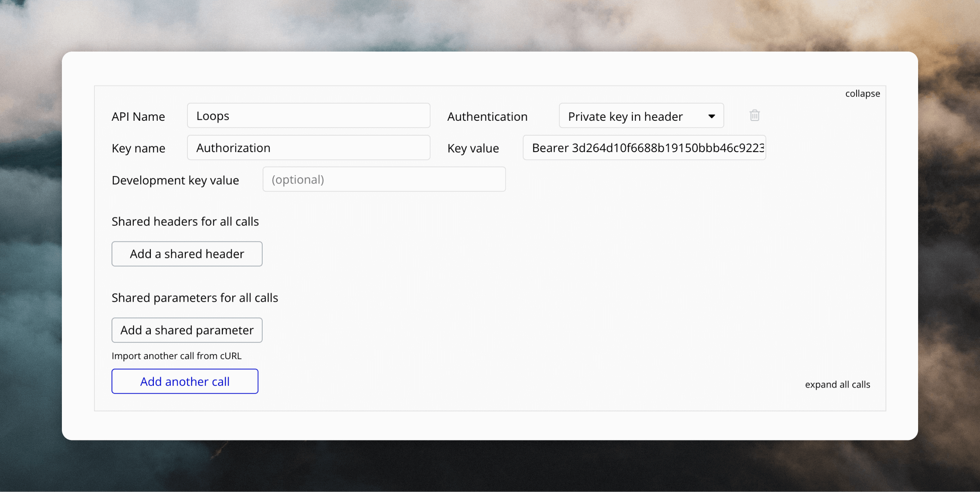980x492 pixels.
Task: Click the Development key value label
Action: tap(175, 180)
